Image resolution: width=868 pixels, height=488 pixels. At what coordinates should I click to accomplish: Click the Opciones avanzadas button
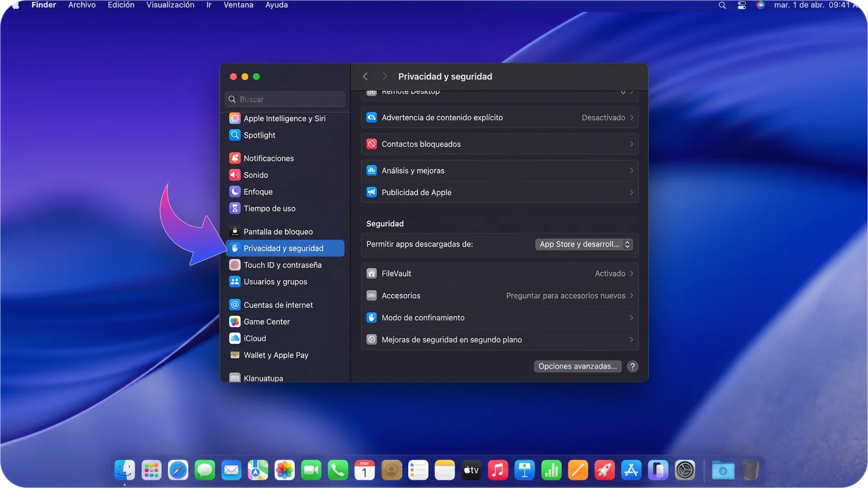pyautogui.click(x=577, y=366)
